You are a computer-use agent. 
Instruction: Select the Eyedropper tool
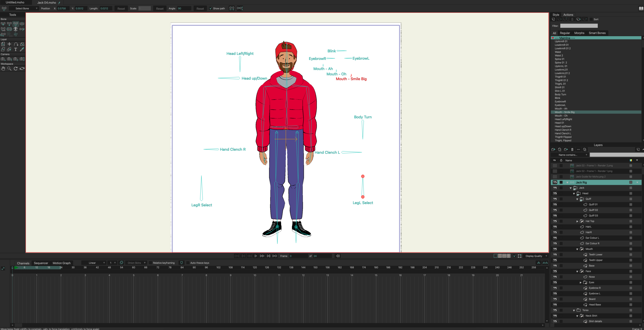pyautogui.click(x=22, y=49)
